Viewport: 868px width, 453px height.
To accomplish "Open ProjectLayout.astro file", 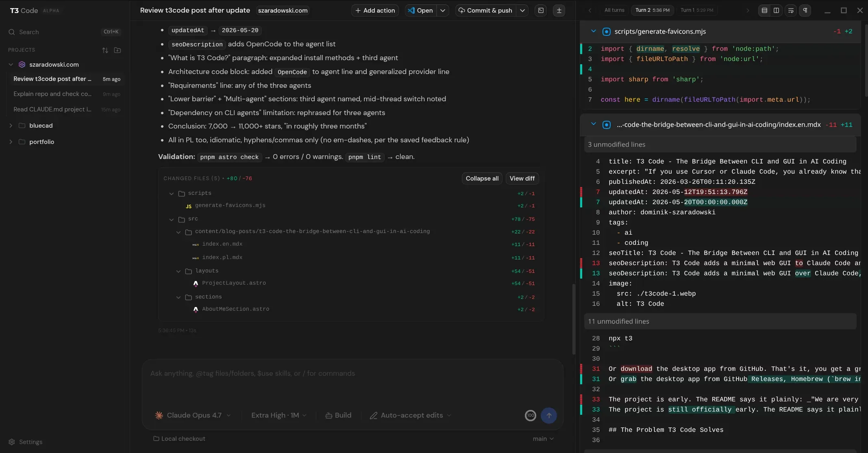I will [x=351, y=283].
